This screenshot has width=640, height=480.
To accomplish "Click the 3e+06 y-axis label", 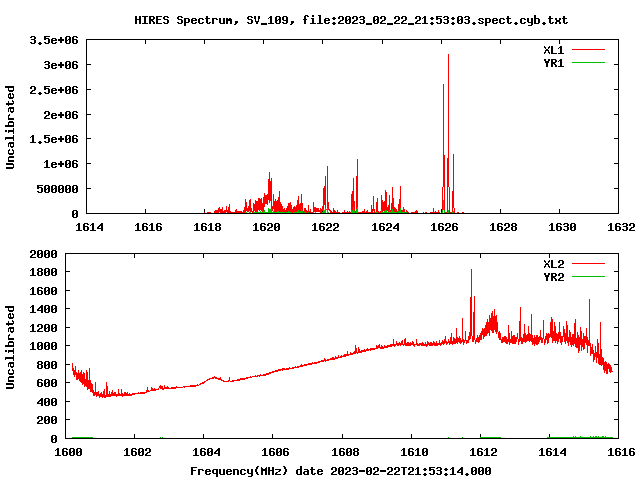I will (61, 65).
